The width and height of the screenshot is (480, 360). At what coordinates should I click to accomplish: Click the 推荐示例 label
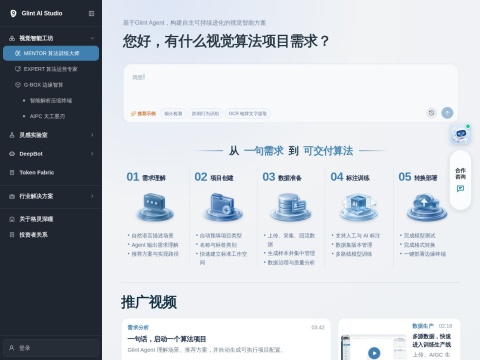[x=147, y=114]
